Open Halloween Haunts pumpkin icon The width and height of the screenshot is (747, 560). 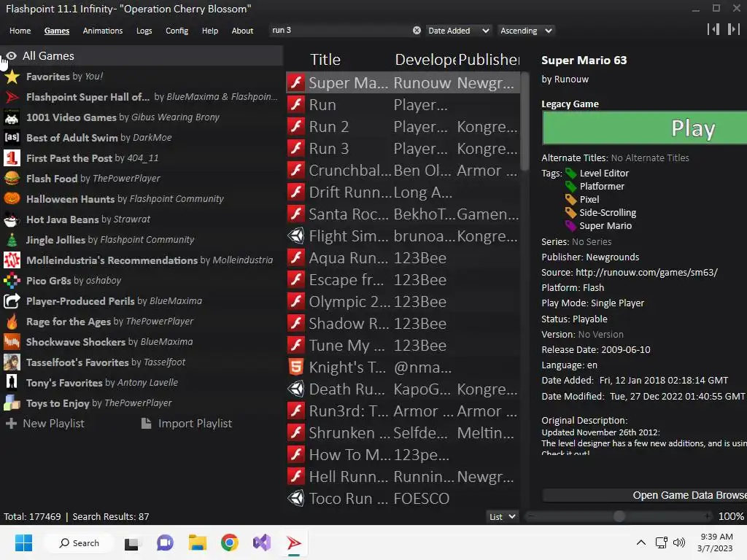[x=12, y=199]
